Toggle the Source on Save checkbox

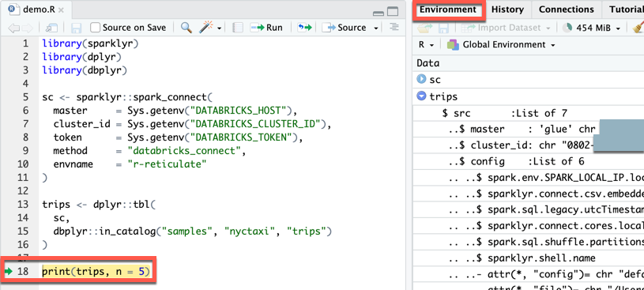pyautogui.click(x=96, y=28)
